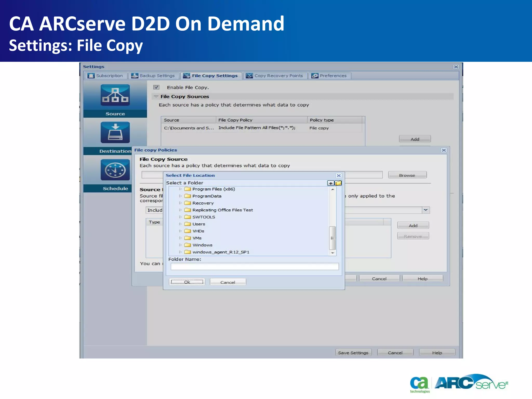532x399 pixels.
Task: Switch to the Subscription tab
Action: click(106, 76)
